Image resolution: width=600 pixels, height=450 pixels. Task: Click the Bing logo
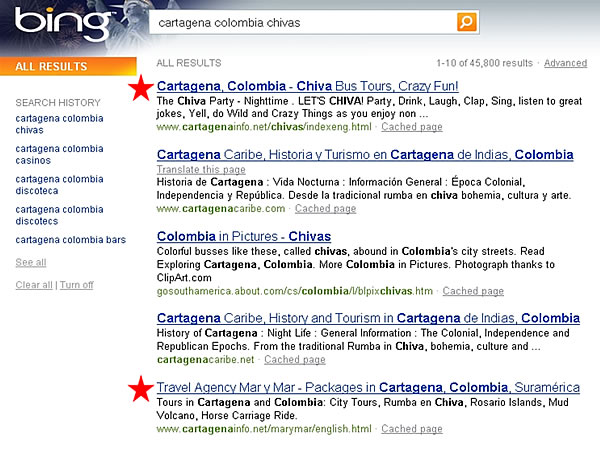click(56, 21)
